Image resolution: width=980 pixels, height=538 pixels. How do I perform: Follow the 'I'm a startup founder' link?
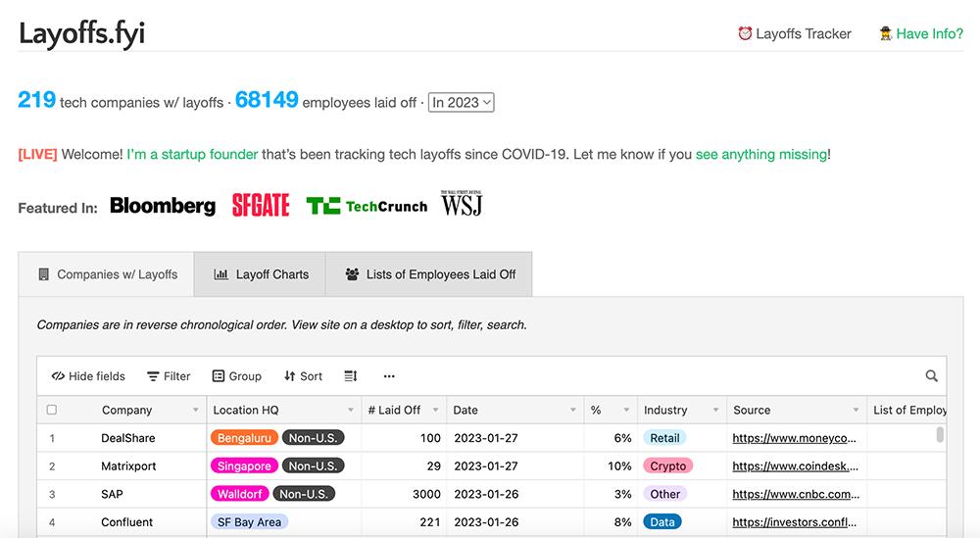[x=192, y=154]
